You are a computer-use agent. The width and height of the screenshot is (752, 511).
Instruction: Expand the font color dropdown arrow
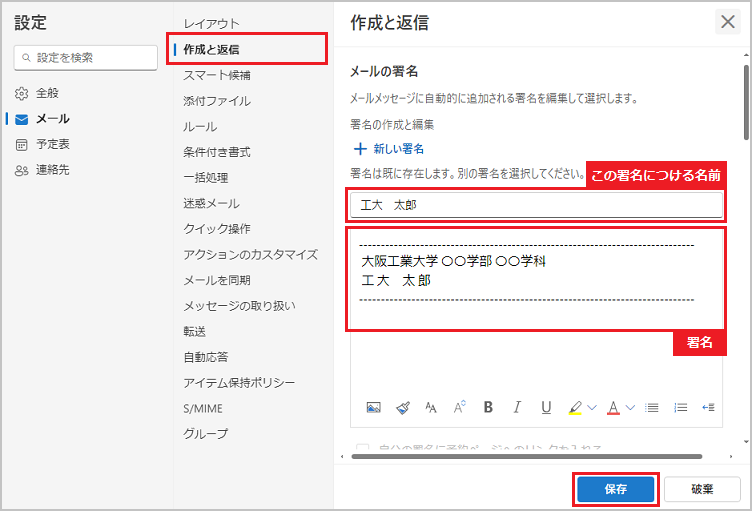click(630, 407)
